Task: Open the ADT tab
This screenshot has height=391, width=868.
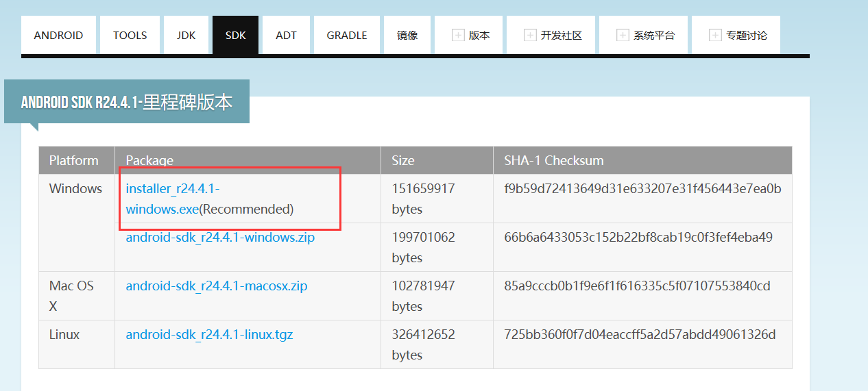Action: (x=286, y=35)
